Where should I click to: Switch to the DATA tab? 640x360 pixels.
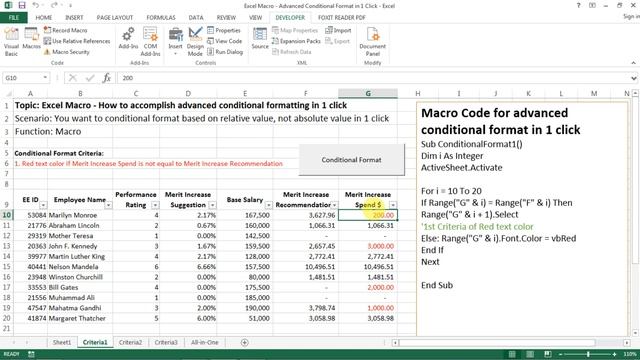pyautogui.click(x=196, y=18)
